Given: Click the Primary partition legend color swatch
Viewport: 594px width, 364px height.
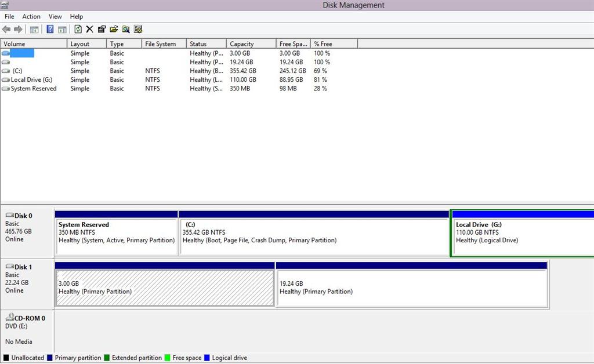Looking at the screenshot, I should pyautogui.click(x=49, y=358).
